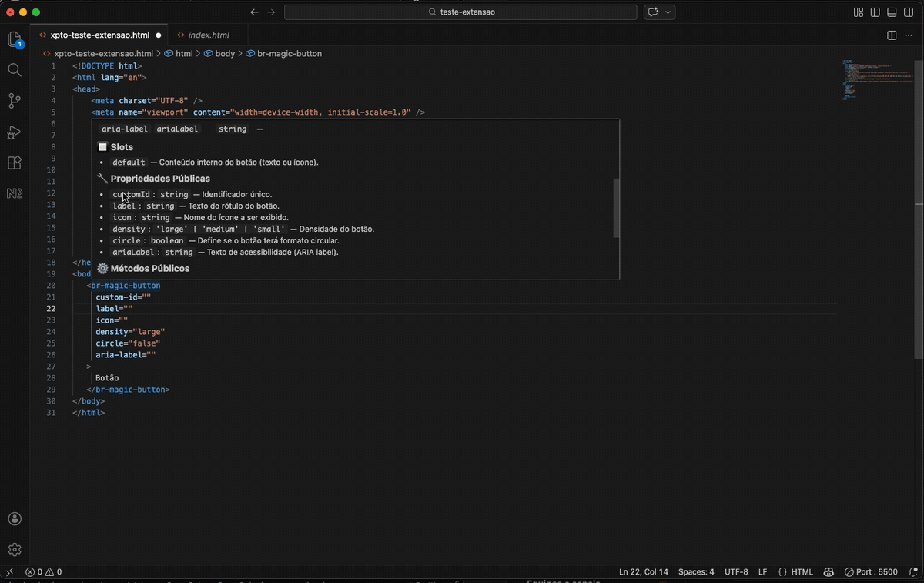Open the More Actions ellipsis in editor
The height and width of the screenshot is (583, 924).
pos(909,35)
